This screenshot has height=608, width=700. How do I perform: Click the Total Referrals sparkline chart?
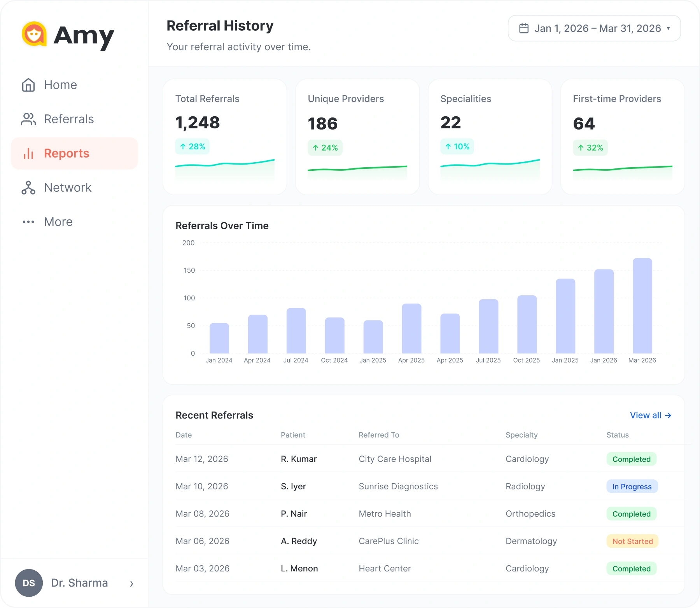225,169
